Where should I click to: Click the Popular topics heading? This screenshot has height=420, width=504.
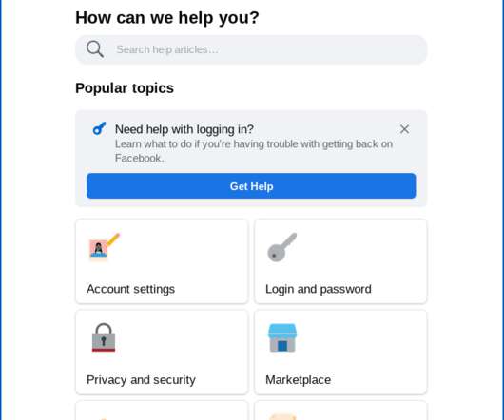[125, 88]
